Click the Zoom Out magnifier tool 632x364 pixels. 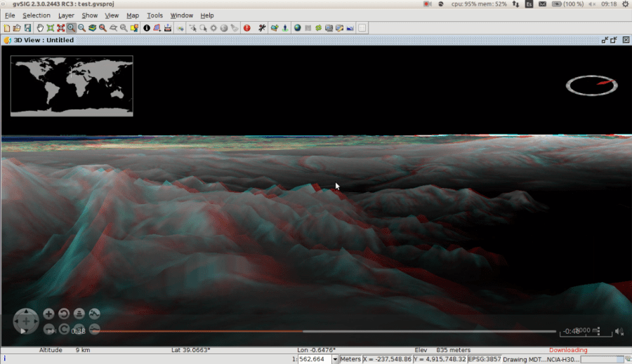[81, 28]
